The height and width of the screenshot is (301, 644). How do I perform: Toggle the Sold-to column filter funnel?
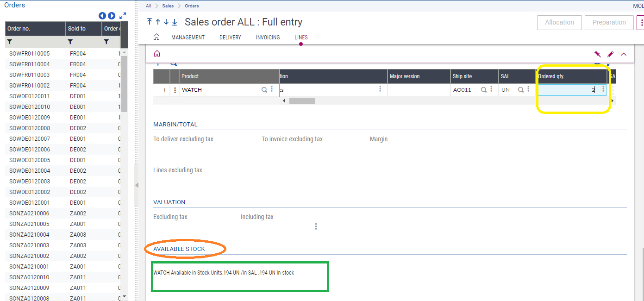tap(69, 42)
